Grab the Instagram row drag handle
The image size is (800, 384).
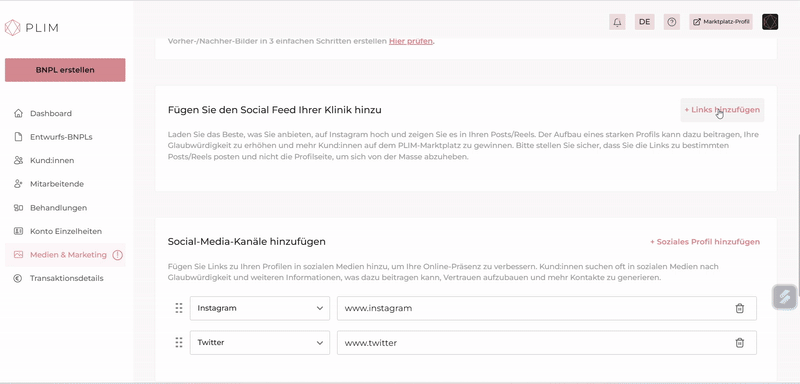179,308
